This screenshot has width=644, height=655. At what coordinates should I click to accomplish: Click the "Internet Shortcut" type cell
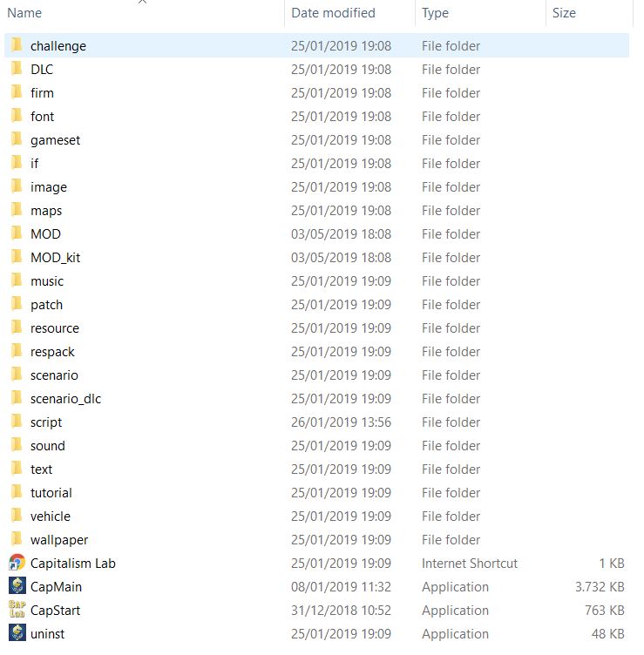tap(470, 563)
